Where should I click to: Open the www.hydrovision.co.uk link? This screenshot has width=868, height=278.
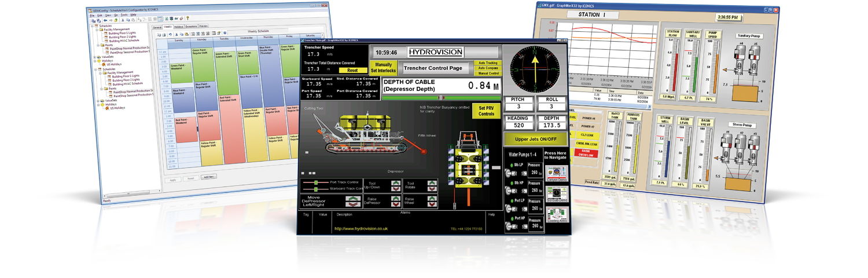pyautogui.click(x=362, y=229)
